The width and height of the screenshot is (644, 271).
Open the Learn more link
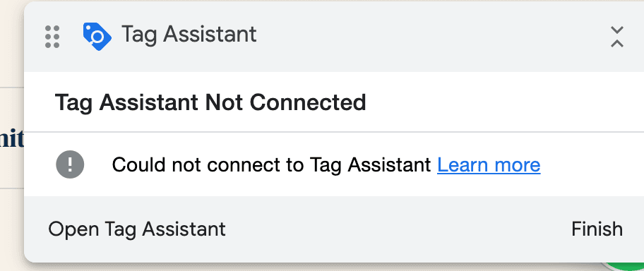489,165
